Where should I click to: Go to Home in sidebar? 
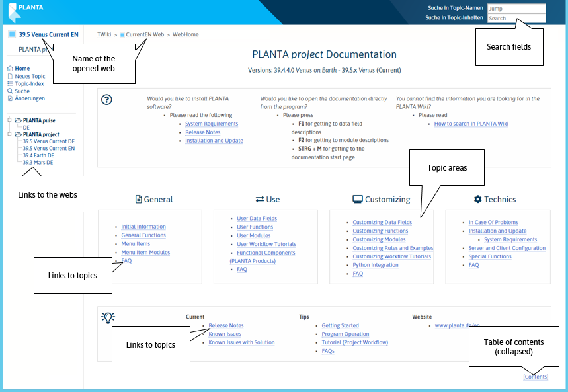(x=22, y=69)
